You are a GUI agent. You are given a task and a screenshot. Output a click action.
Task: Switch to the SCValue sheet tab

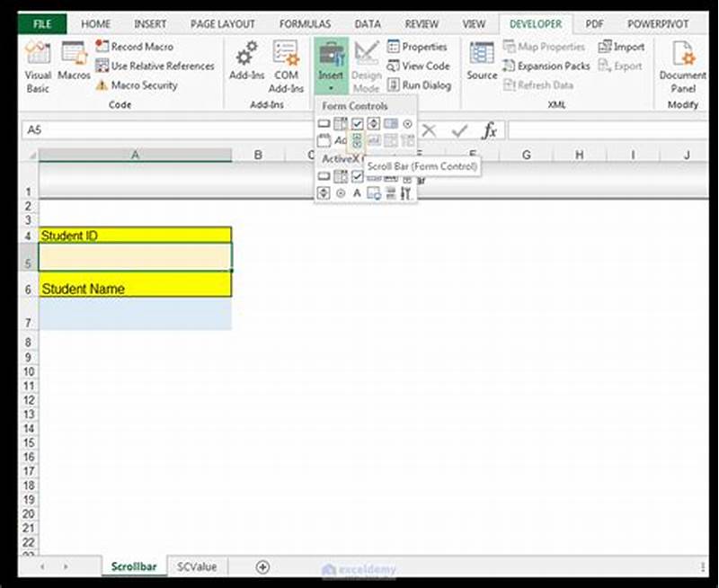point(197,566)
